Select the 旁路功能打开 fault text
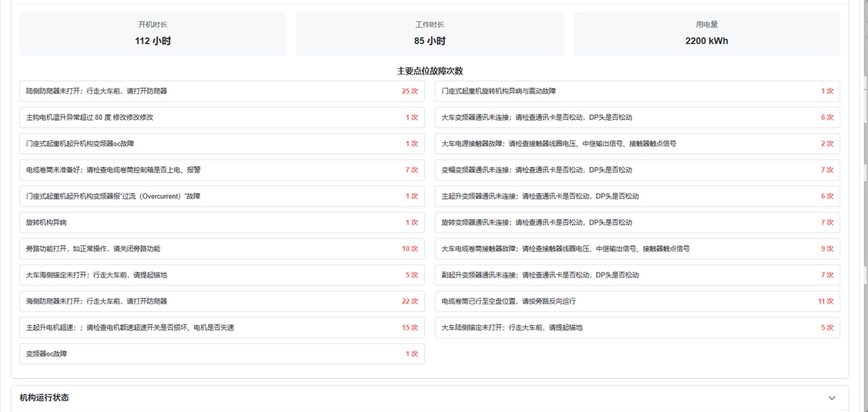This screenshot has height=412, width=868. pyautogui.click(x=93, y=249)
